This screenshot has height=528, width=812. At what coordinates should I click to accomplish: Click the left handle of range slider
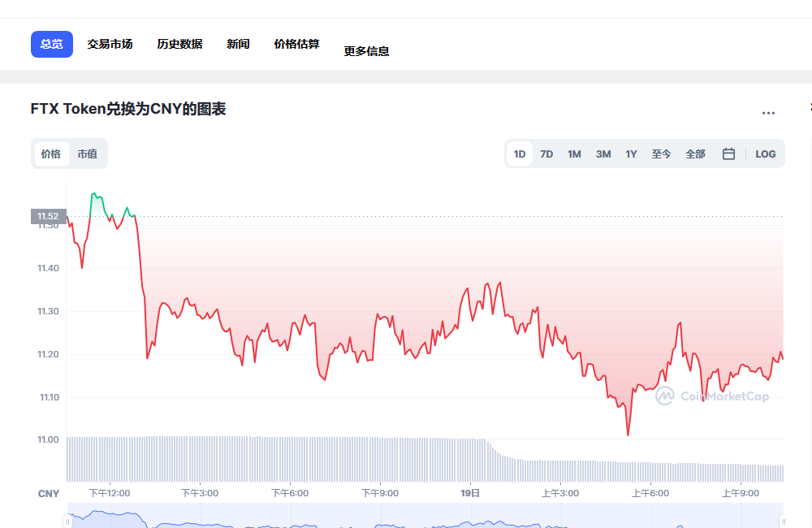67,522
